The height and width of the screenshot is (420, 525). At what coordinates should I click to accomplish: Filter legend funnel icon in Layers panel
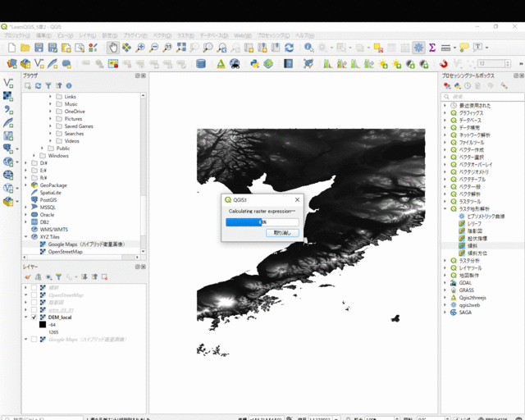pos(58,277)
